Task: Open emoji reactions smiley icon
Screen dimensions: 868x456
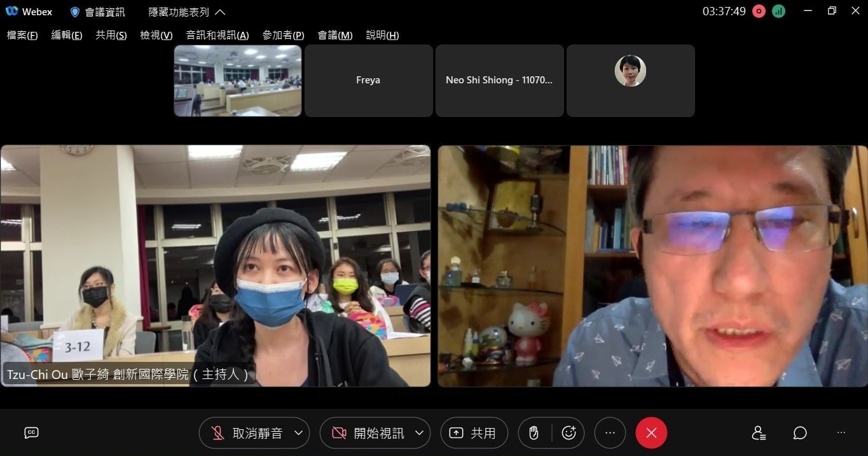Action: (x=569, y=433)
